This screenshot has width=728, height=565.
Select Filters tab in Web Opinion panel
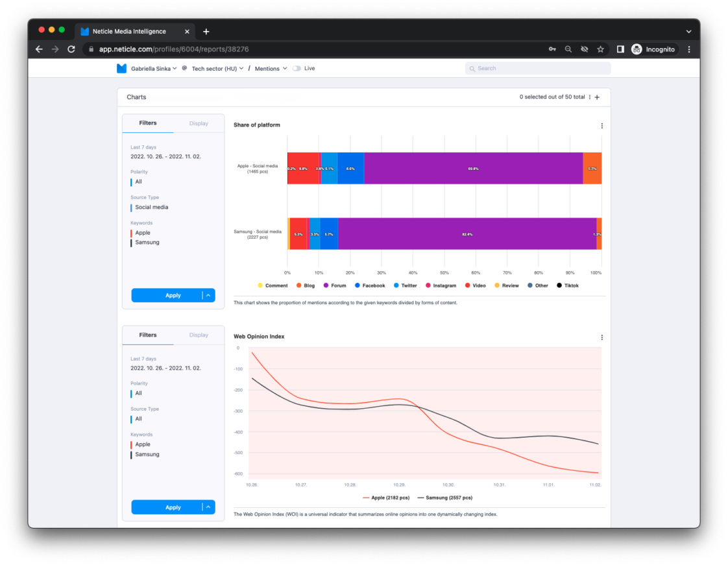[x=148, y=335]
